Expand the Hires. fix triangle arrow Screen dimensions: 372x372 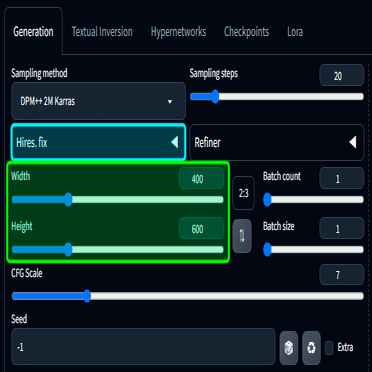pos(175,142)
